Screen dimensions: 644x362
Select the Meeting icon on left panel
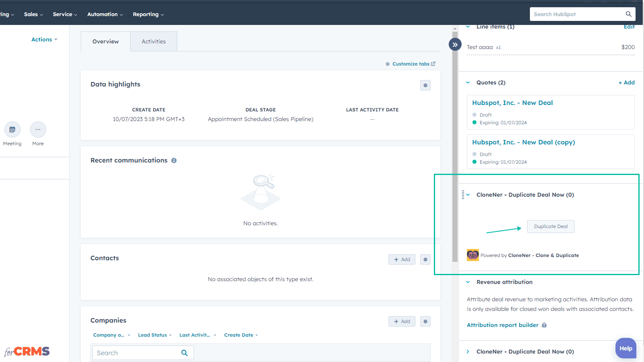pyautogui.click(x=12, y=130)
